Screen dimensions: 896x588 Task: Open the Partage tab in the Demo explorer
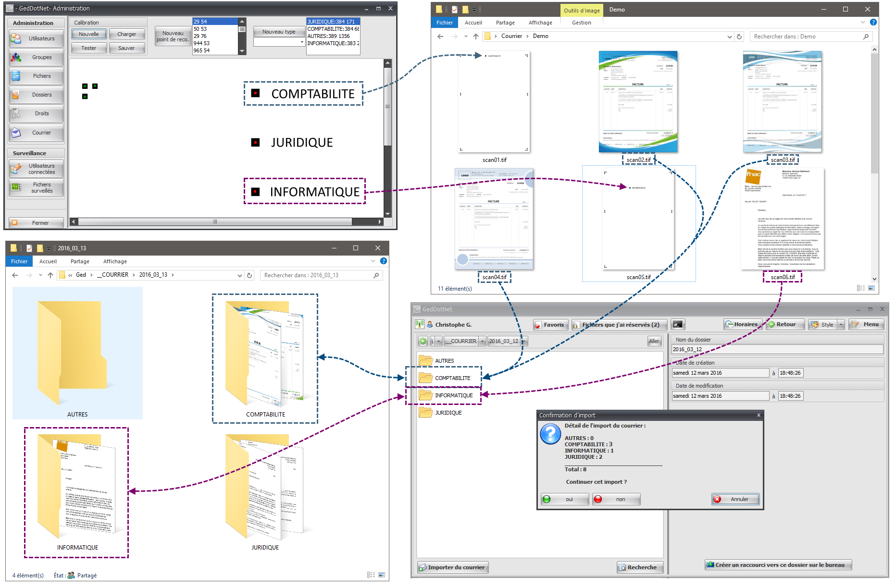(505, 23)
